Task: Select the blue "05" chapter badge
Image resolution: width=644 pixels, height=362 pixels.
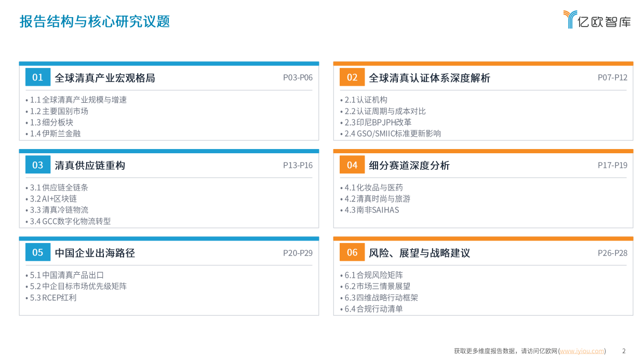Action: (x=37, y=253)
